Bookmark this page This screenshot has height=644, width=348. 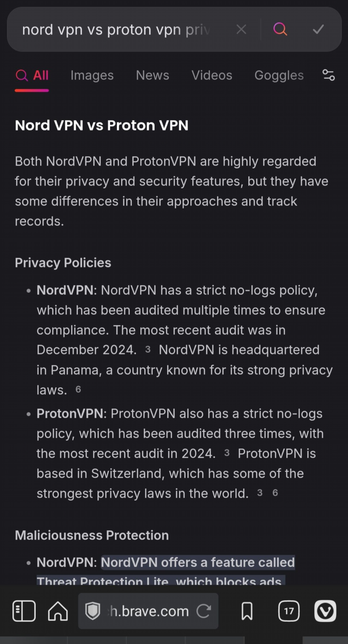247,612
